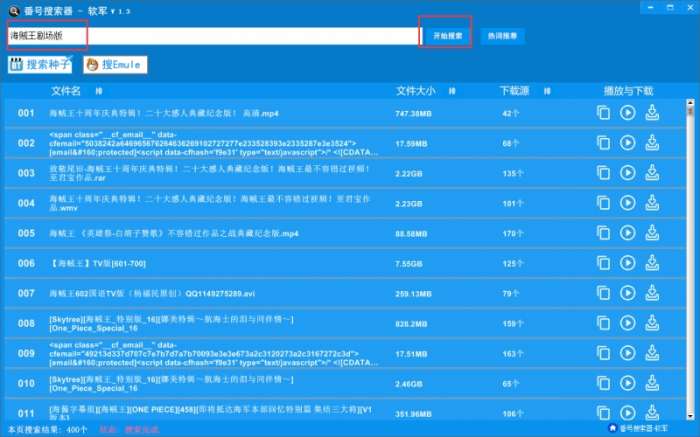Download result 010 file
Viewport: 700px width, 437px height.
tap(653, 383)
